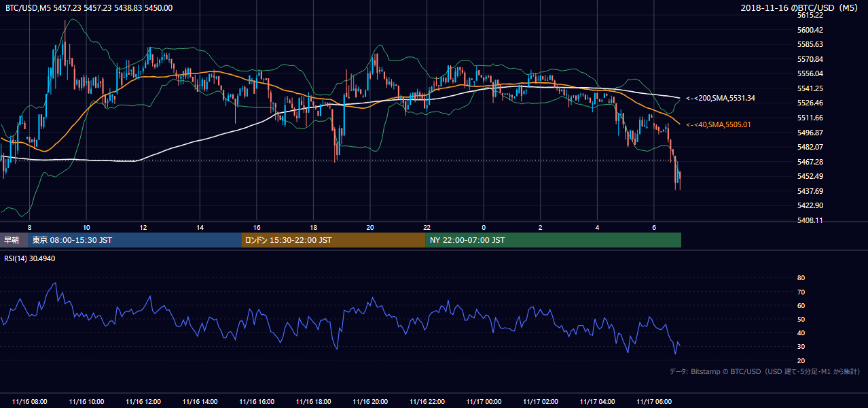Screen dimensions: 868x408
Task: Click hour label 18 under the price chart
Action: (314, 227)
